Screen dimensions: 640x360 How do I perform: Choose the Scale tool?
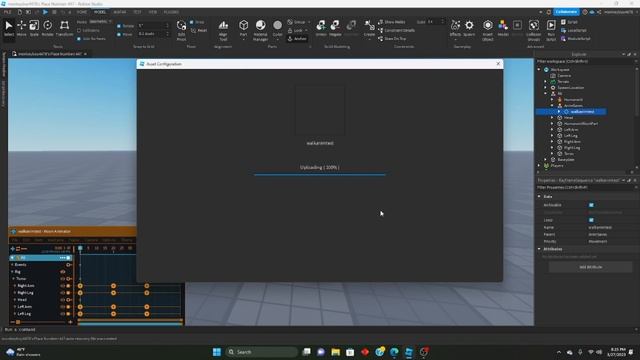pos(34,29)
